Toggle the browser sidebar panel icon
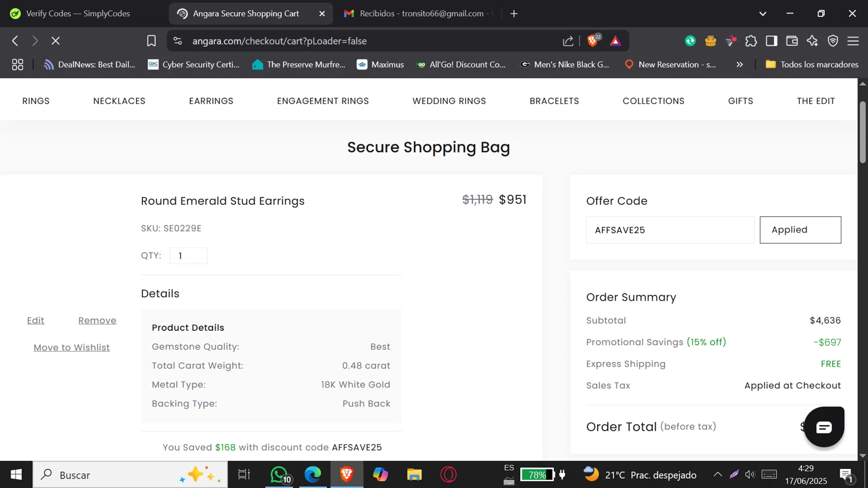 pos(771,41)
